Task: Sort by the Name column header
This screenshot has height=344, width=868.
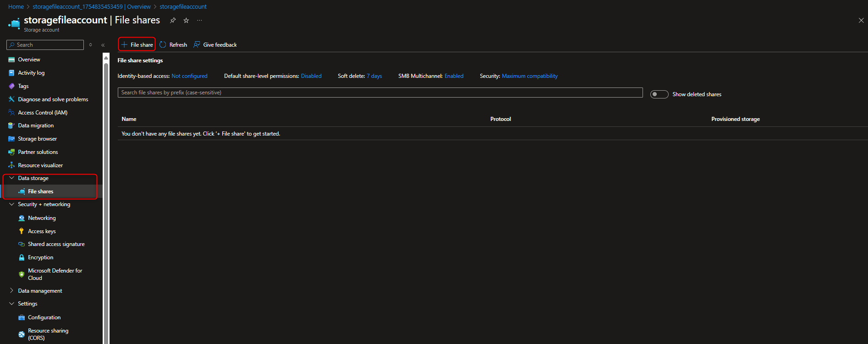Action: tap(129, 119)
